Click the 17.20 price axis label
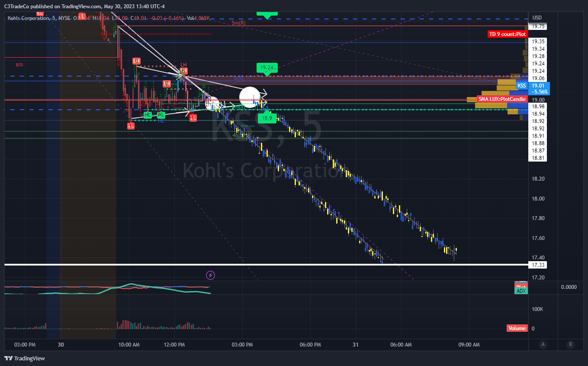This screenshot has width=588, height=366. 538,278
